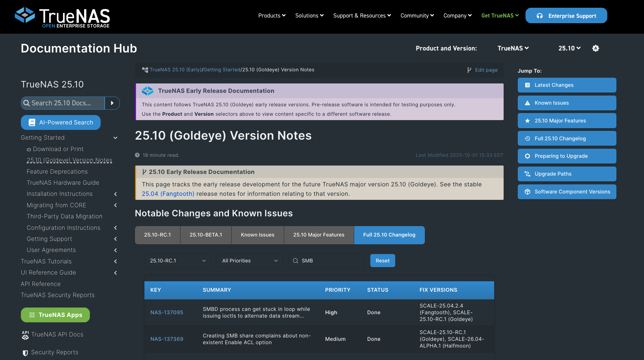This screenshot has width=644, height=360.
Task: Open the 25.10-RC.1 release filter dropdown
Action: (x=177, y=261)
